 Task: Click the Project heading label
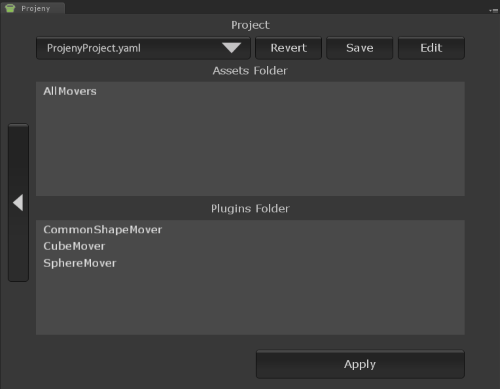pyautogui.click(x=250, y=25)
